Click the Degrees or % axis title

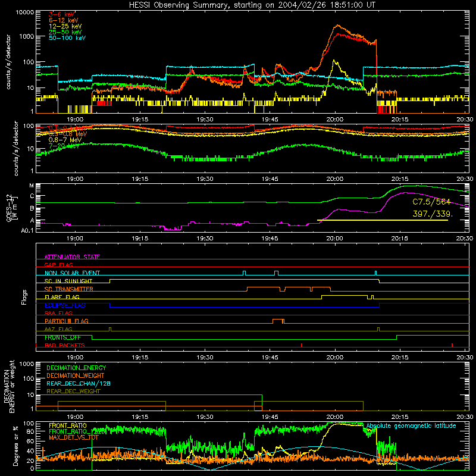15,446
